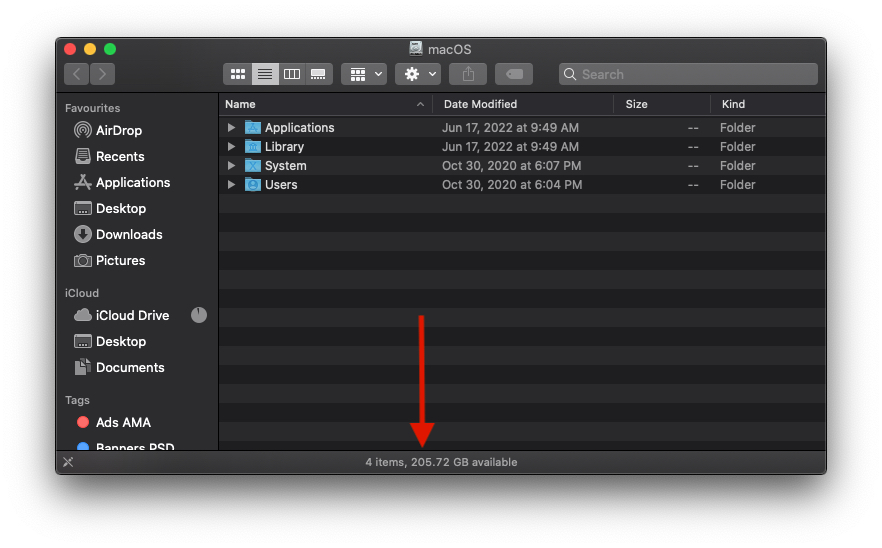The width and height of the screenshot is (882, 548).
Task: Click the Share toolbar button
Action: click(468, 74)
